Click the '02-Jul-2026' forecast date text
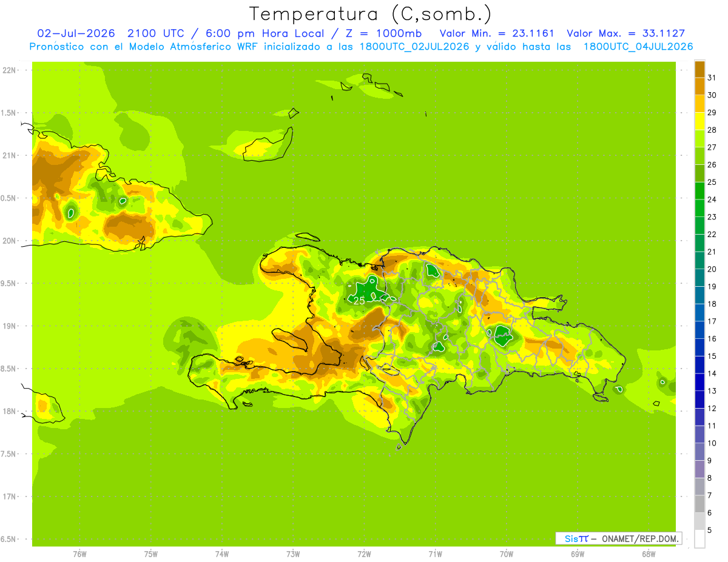728x562 pixels. click(76, 33)
